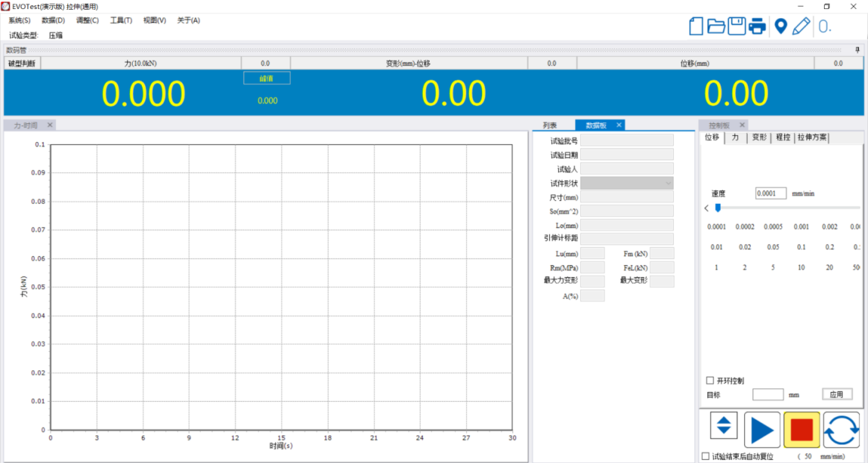Click the 目标 target input field
The width and height of the screenshot is (868, 463).
tap(767, 394)
